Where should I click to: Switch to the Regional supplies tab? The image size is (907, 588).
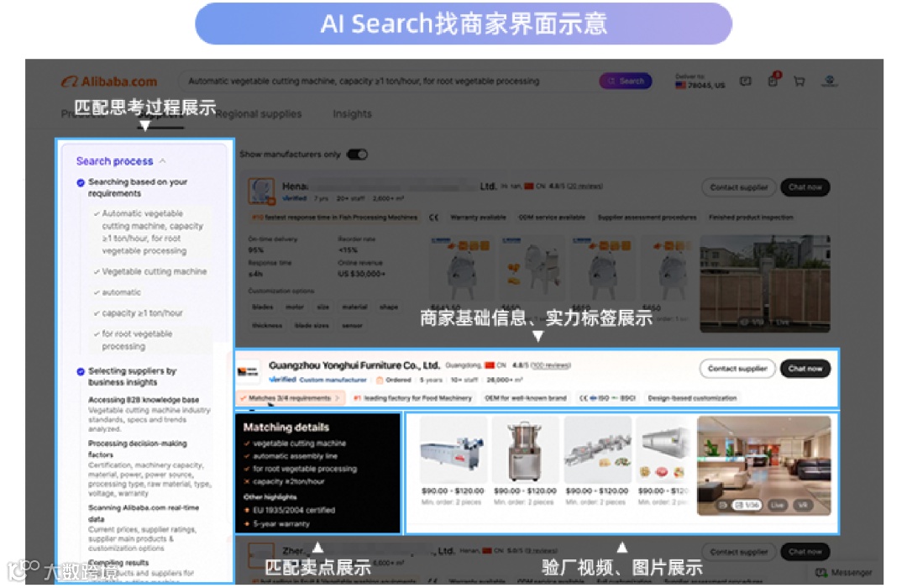coord(259,114)
